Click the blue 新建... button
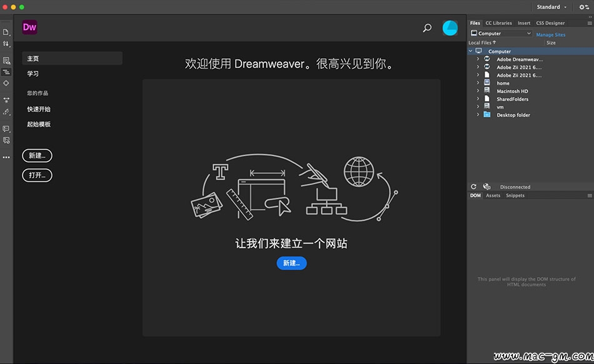The width and height of the screenshot is (594, 364). (x=291, y=263)
